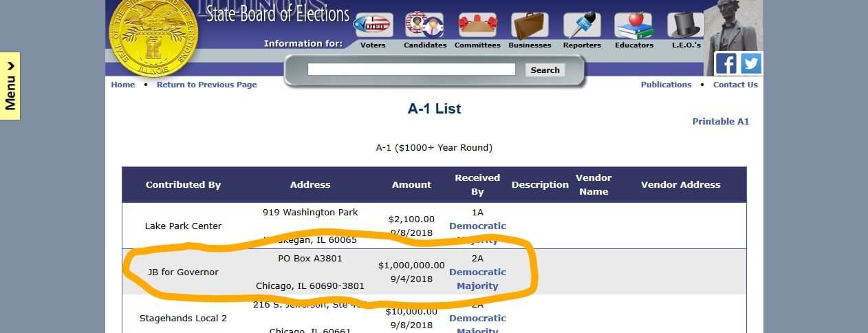Open the Facebook icon
Viewport: 868px width, 333px height.
coord(726,63)
